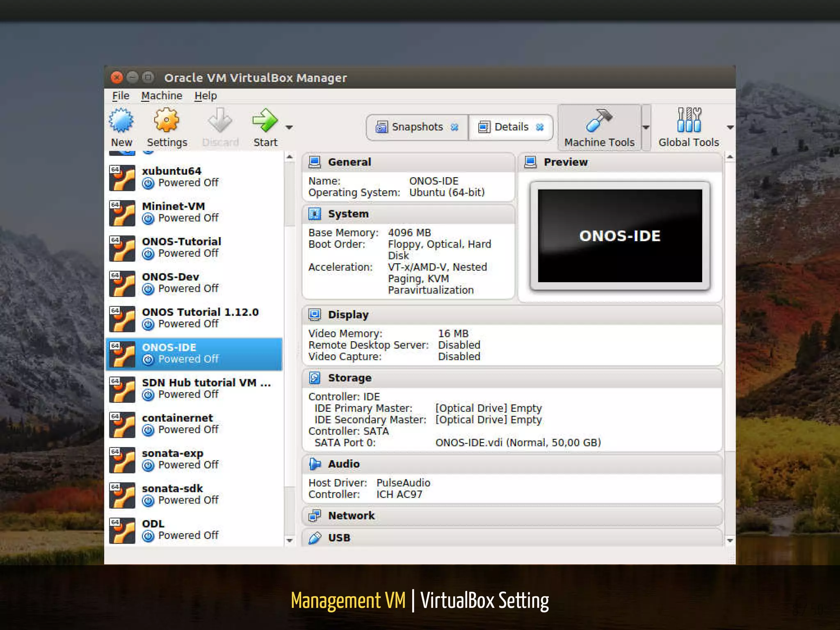Click the Preview section monitor icon
Image resolution: width=840 pixels, height=630 pixels.
(530, 162)
